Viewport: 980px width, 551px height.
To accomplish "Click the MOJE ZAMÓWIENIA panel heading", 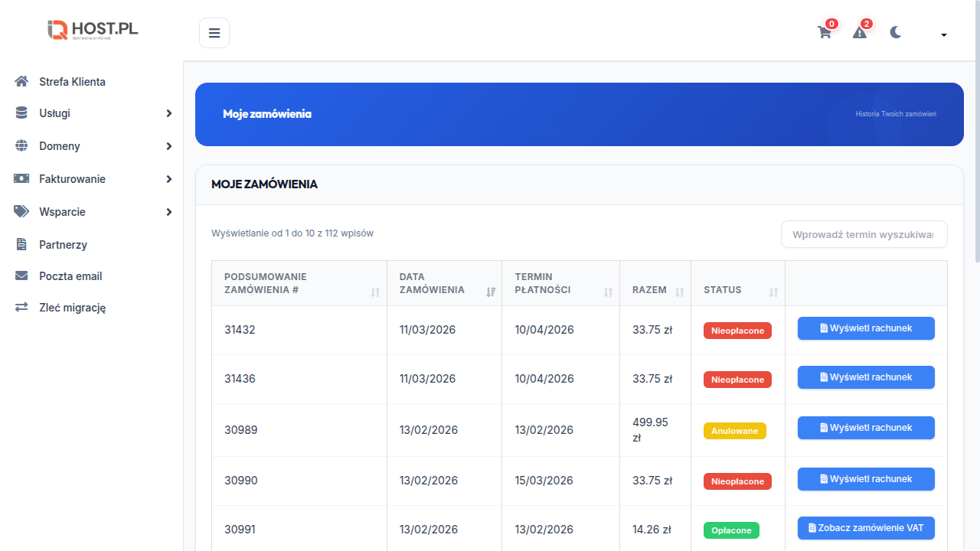I will click(x=264, y=184).
